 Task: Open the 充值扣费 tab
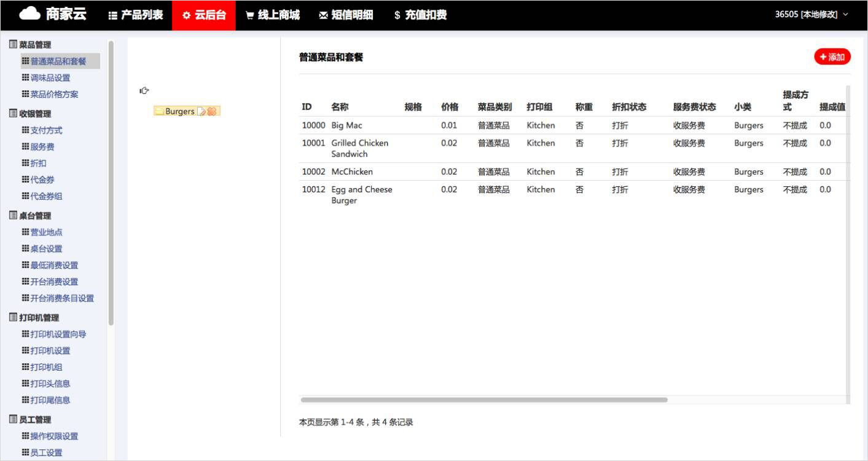tap(421, 15)
